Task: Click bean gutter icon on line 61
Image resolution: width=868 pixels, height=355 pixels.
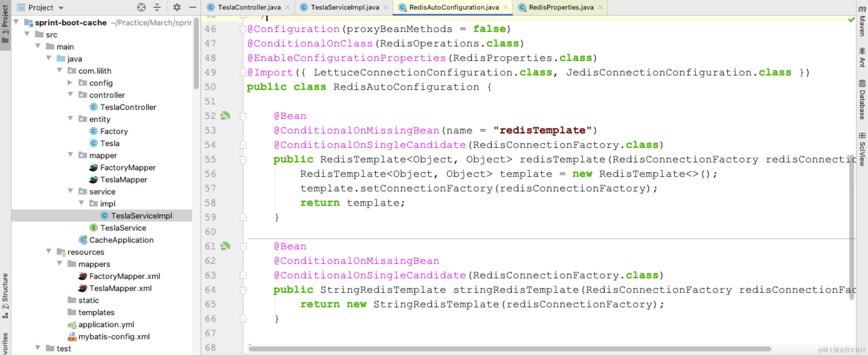Action: (x=225, y=246)
